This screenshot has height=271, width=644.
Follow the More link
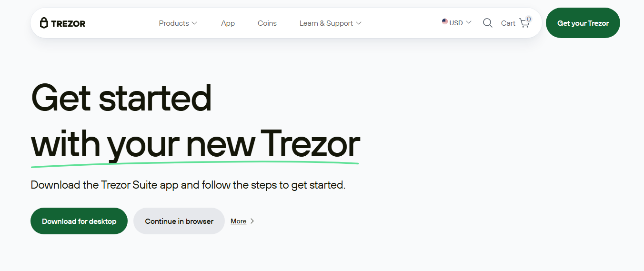coord(238,221)
